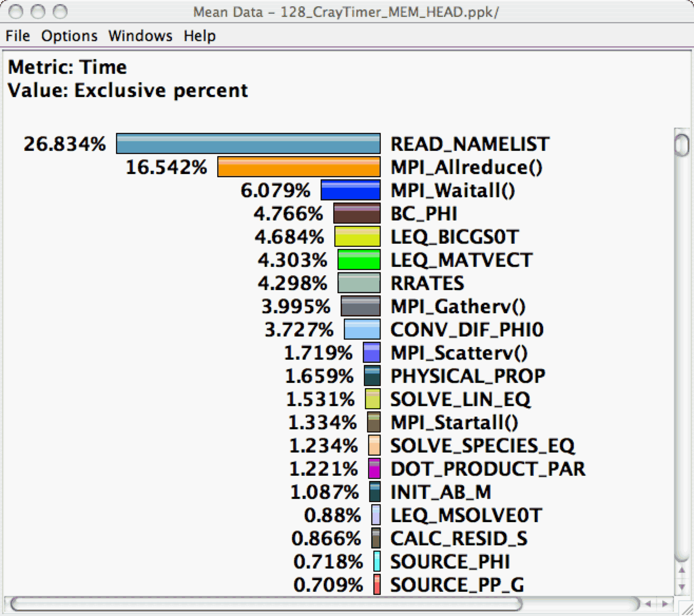
Task: Click the brown BC_PHI bar
Action: [x=357, y=213]
